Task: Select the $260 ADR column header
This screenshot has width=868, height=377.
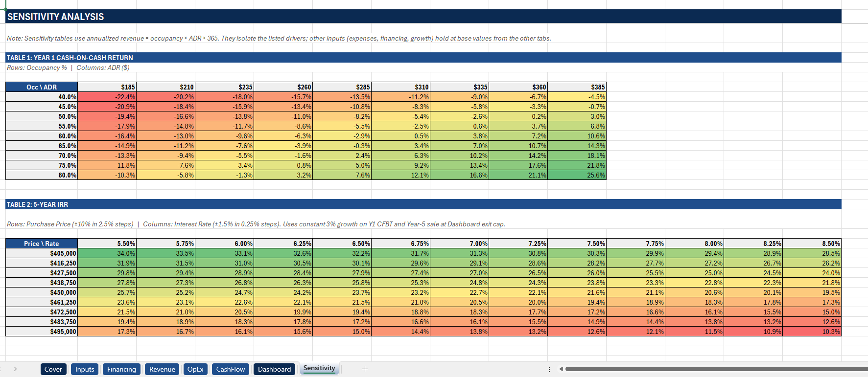Action: (x=283, y=87)
